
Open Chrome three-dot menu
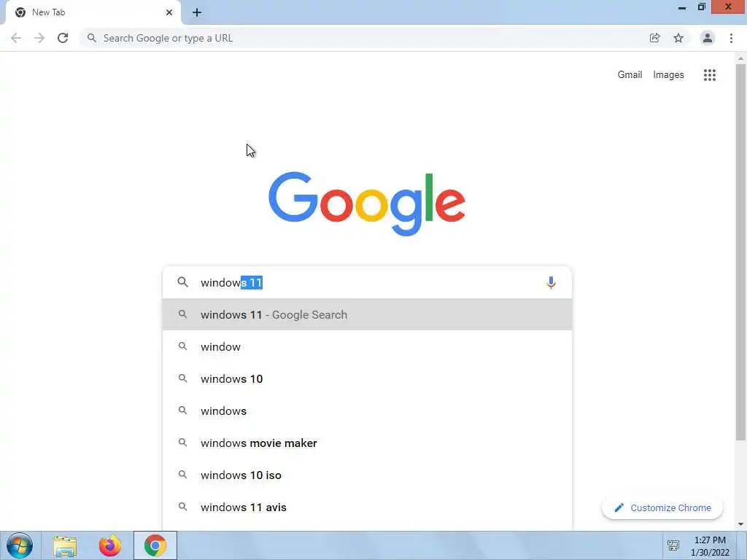(x=731, y=38)
